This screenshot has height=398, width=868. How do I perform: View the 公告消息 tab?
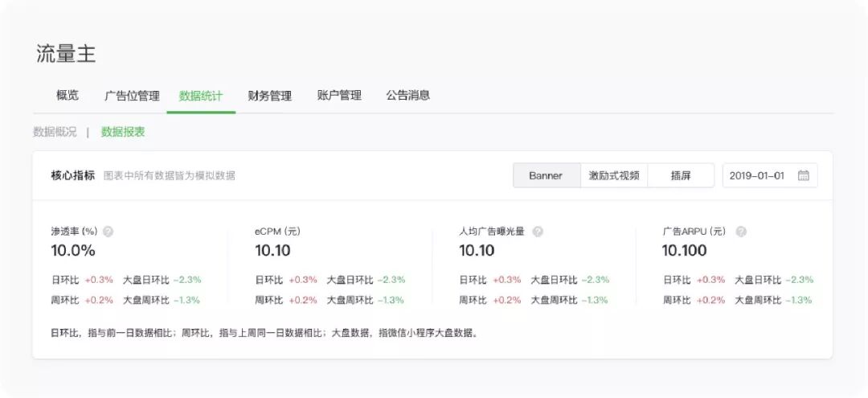[x=407, y=96]
